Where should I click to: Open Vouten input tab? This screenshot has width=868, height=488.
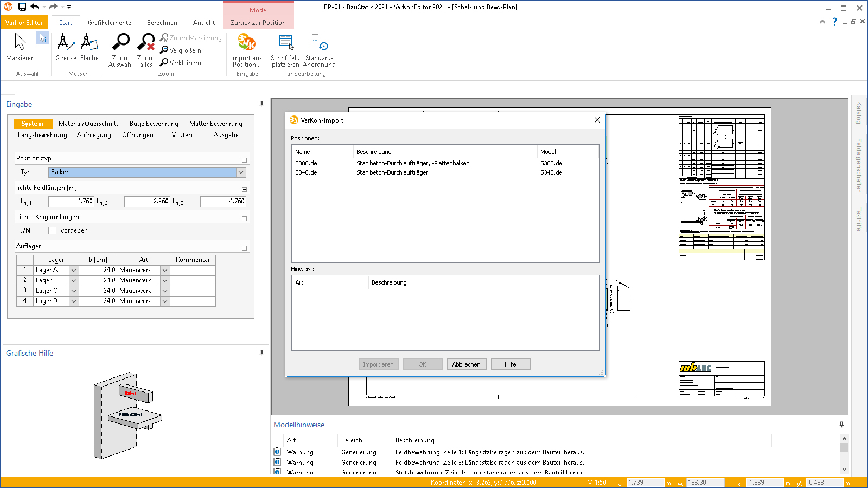pyautogui.click(x=182, y=135)
